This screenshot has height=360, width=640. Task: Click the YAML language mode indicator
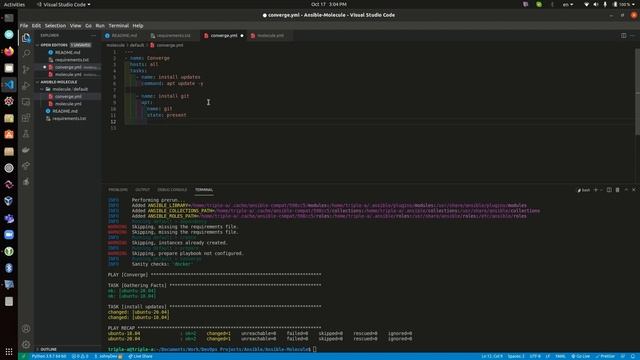point(560,356)
